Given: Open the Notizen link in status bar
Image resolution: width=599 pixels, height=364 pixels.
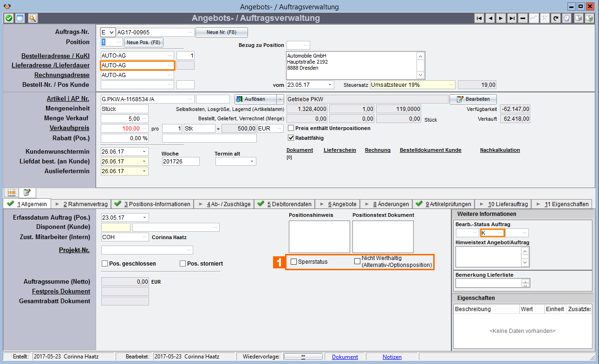Looking at the screenshot, I should [392, 357].
